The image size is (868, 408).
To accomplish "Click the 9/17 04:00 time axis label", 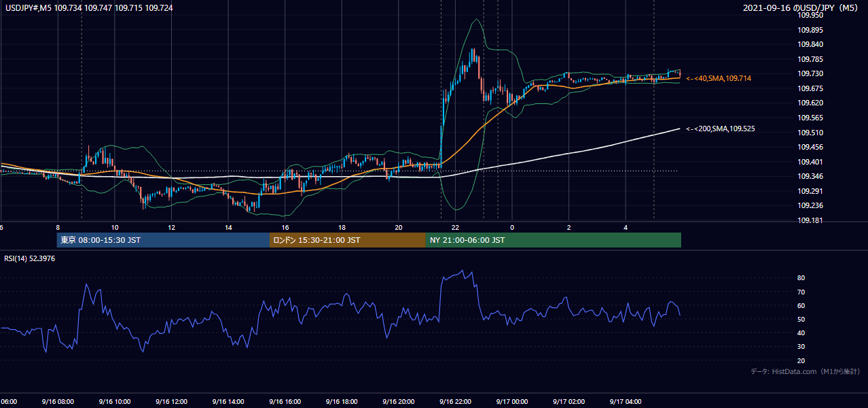I will tap(626, 401).
